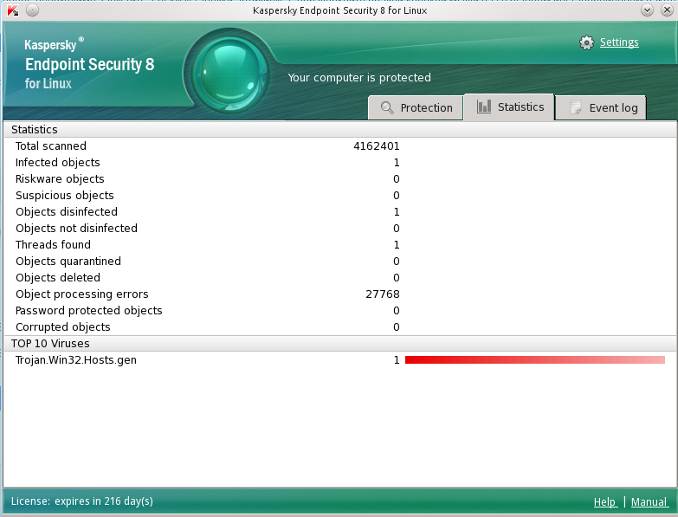Viewport: 678px width, 517px height.
Task: Open the Manual link
Action: click(649, 502)
